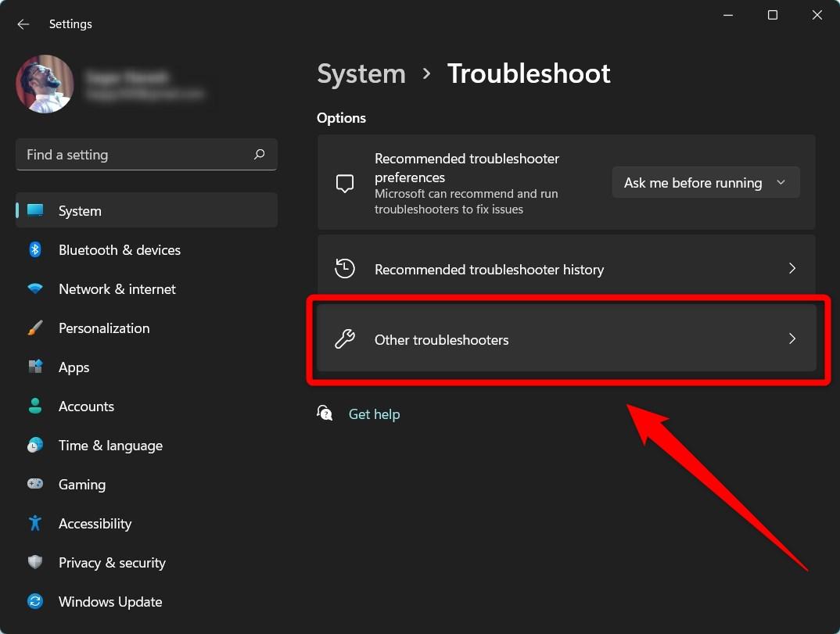
Task: Select the Accounts section
Action: coord(86,406)
